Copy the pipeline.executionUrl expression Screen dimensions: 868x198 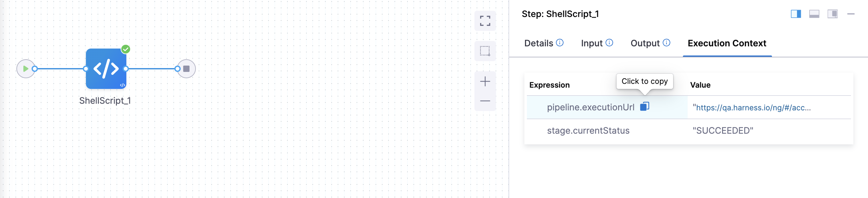[644, 107]
